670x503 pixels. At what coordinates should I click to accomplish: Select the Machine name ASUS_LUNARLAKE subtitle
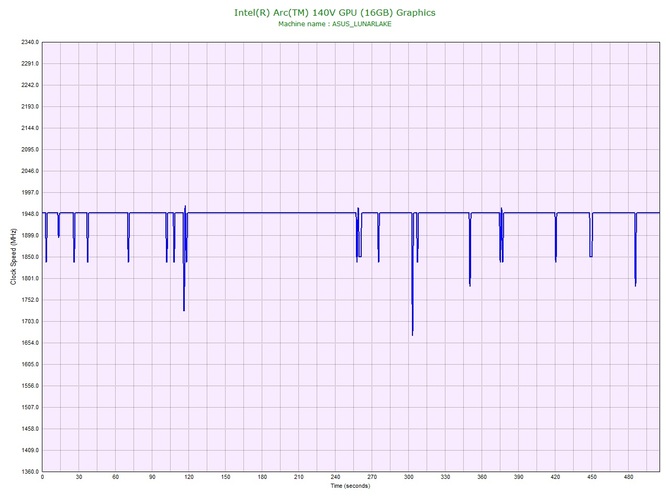click(334, 23)
